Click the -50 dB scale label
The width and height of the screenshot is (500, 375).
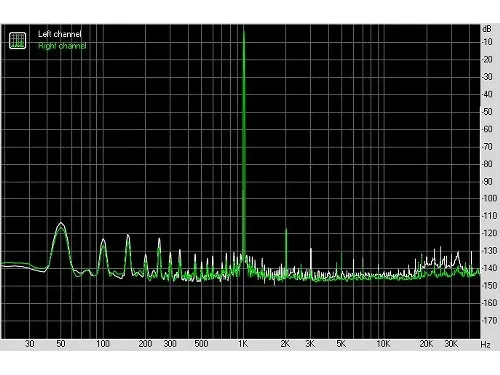pos(487,111)
